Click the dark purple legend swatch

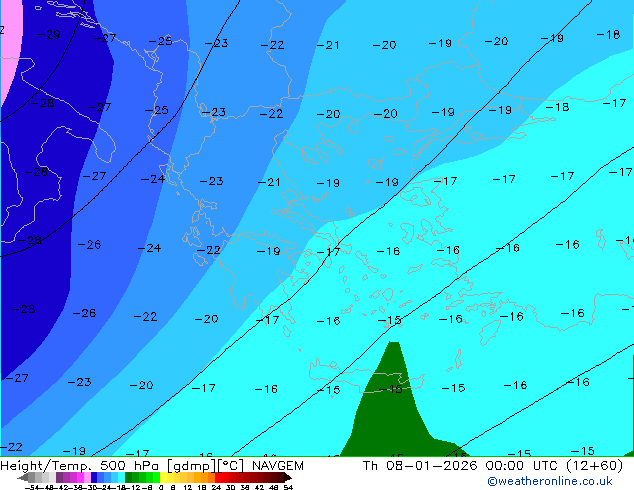[59, 477]
